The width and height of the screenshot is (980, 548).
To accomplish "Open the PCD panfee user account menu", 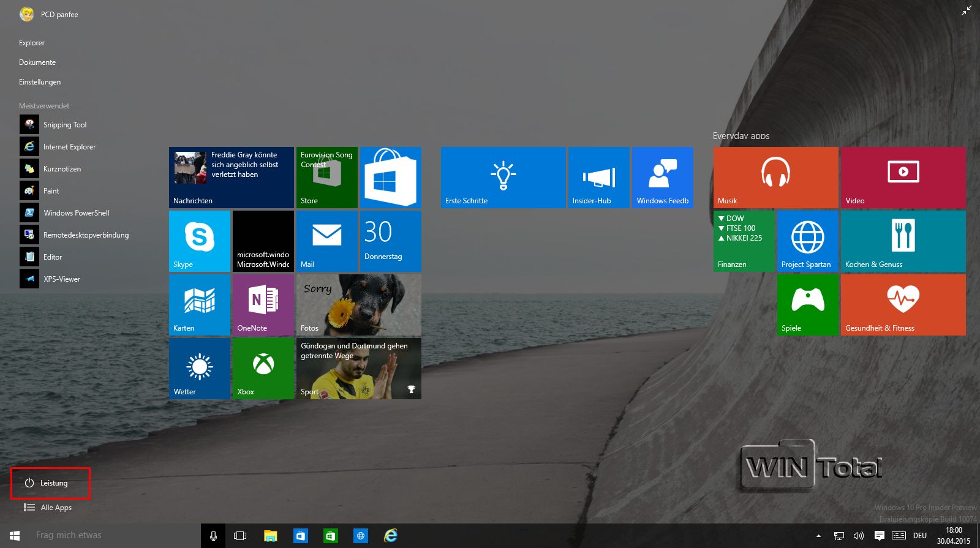I will point(49,14).
